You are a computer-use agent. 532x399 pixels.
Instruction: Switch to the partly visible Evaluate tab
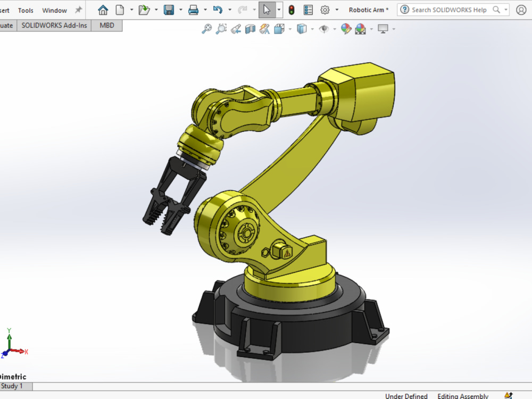click(8, 26)
